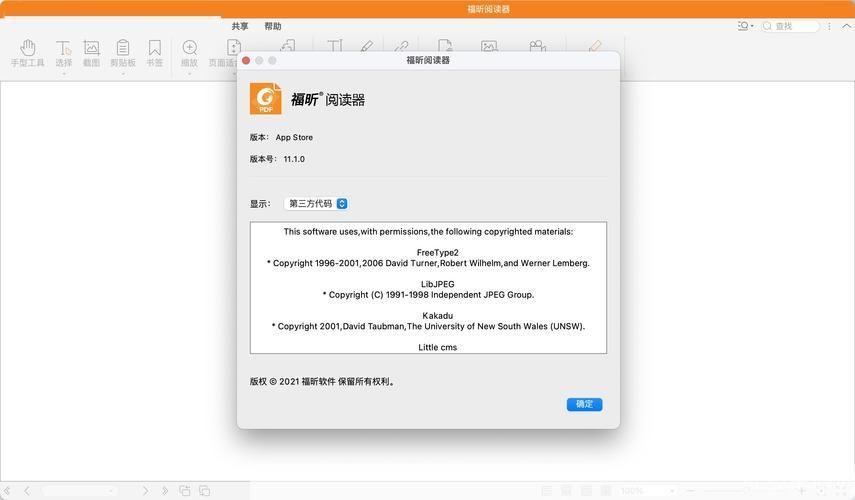Activate the Snapshot tool icon
The width and height of the screenshot is (855, 500).
tap(91, 48)
